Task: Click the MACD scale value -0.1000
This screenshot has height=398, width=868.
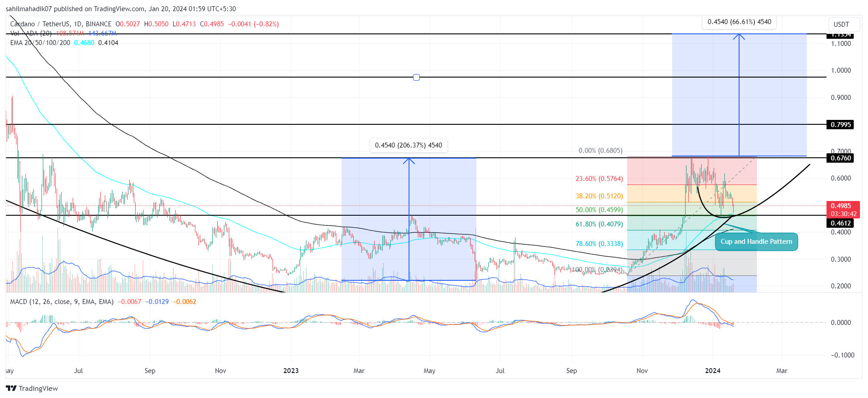Action: pos(842,355)
